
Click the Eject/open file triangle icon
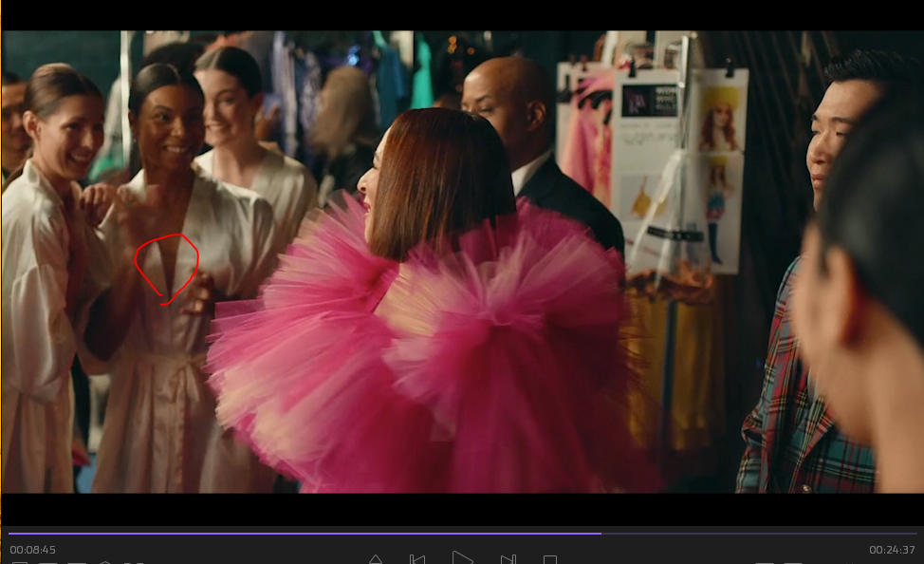click(x=376, y=559)
